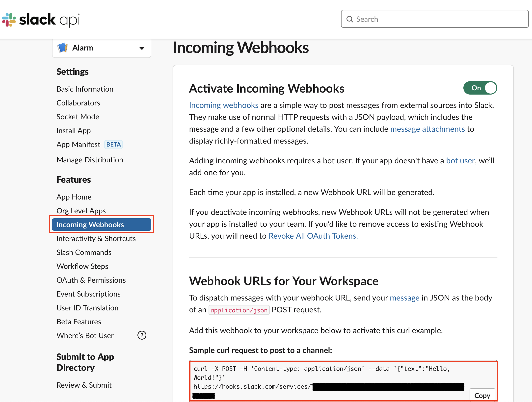Focus the Search input field
This screenshot has width=532, height=402.
[435, 19]
